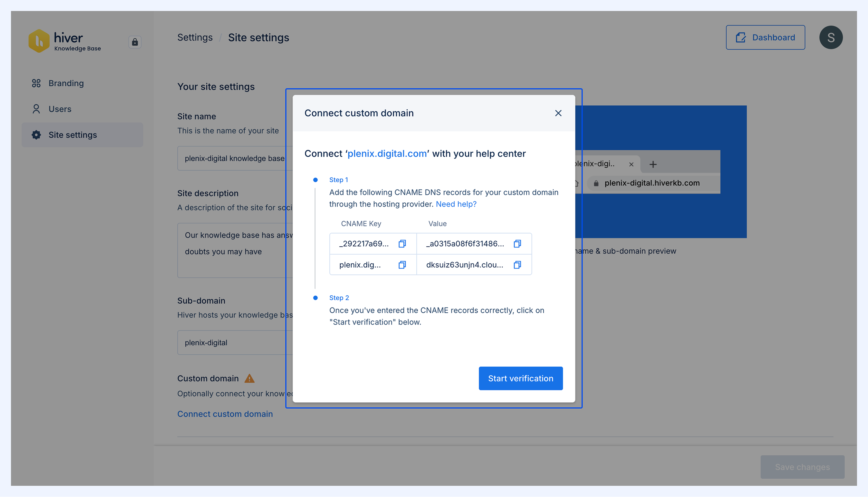Click the Your site settings heading
This screenshot has width=868, height=497.
[x=216, y=87]
